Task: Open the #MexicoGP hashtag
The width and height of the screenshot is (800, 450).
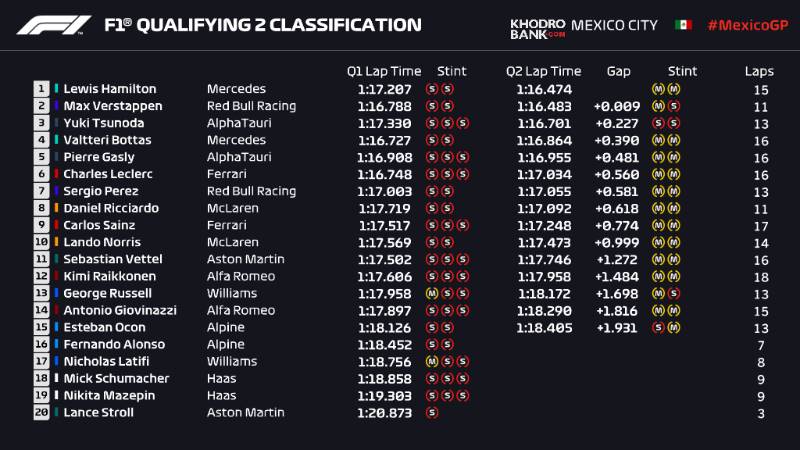Action: [748, 25]
